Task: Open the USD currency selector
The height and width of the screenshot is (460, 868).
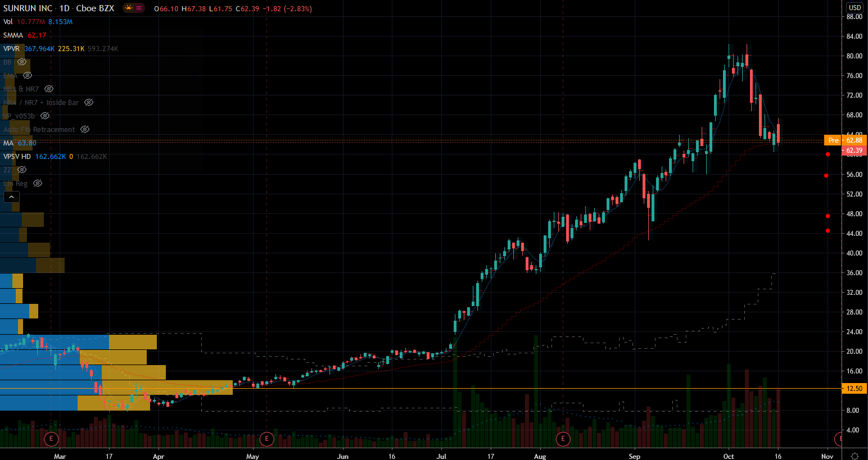Action: point(855,8)
